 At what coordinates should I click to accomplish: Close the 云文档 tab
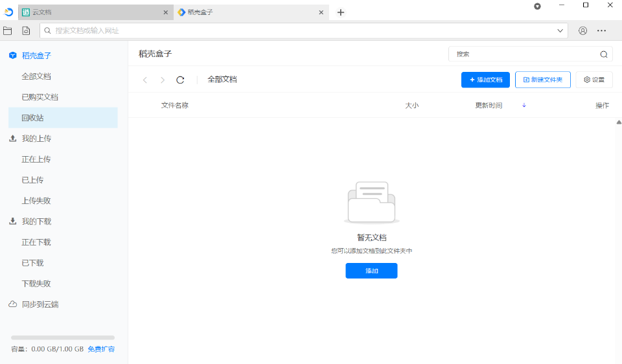click(166, 12)
